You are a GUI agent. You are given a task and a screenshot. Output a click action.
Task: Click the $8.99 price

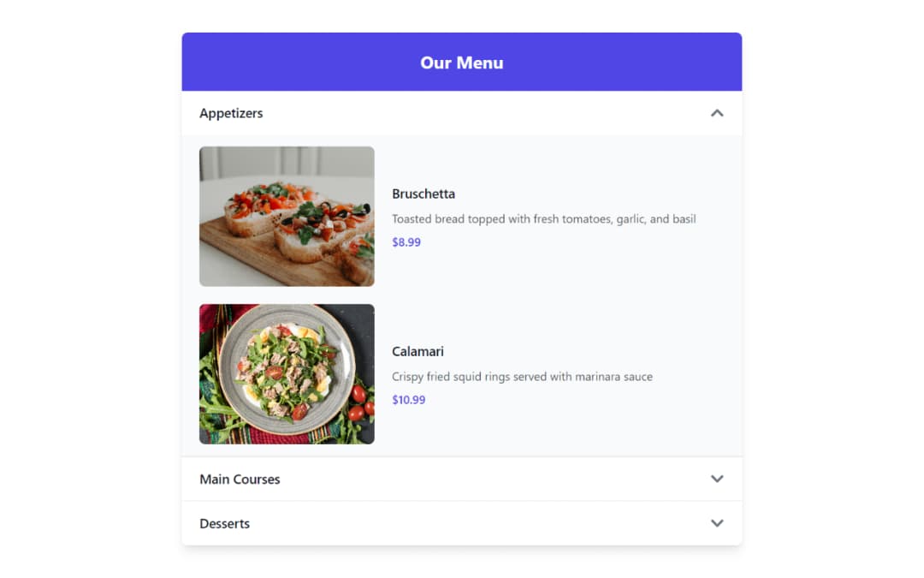tap(406, 242)
